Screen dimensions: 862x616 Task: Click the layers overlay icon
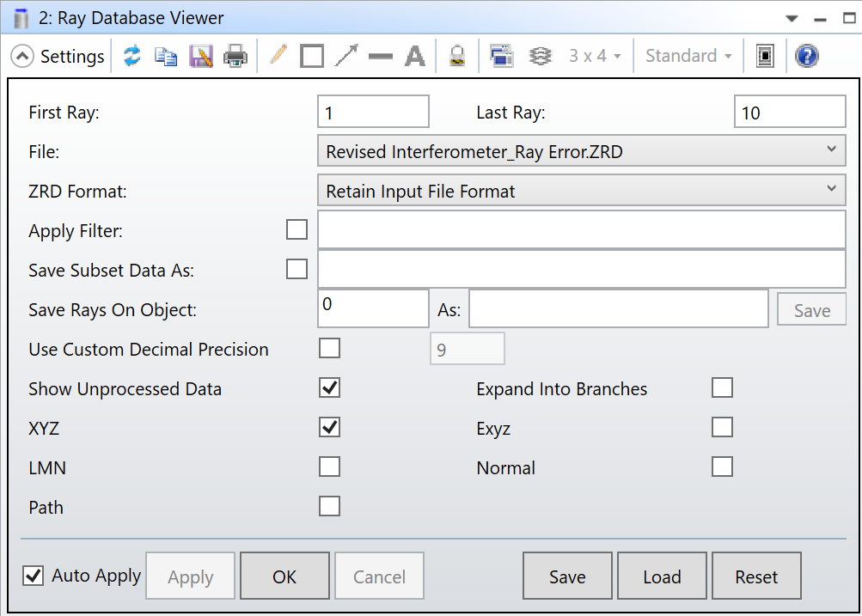click(540, 56)
